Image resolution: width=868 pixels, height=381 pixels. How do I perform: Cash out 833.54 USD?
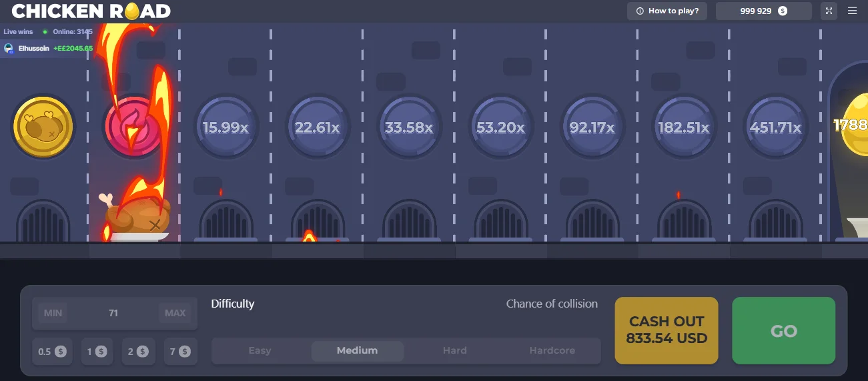(x=667, y=330)
